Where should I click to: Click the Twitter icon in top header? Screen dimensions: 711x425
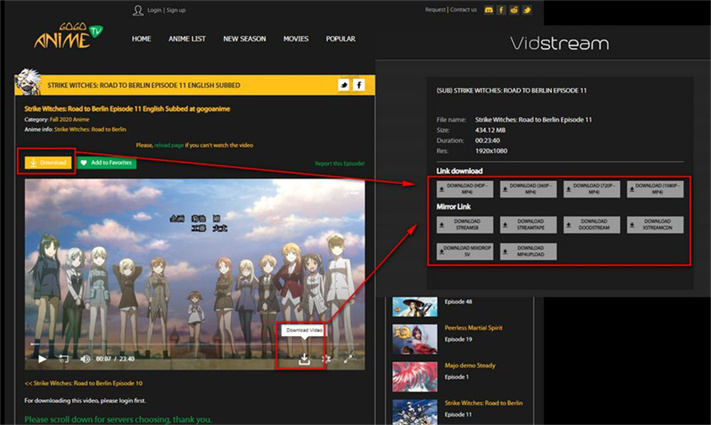(x=526, y=10)
